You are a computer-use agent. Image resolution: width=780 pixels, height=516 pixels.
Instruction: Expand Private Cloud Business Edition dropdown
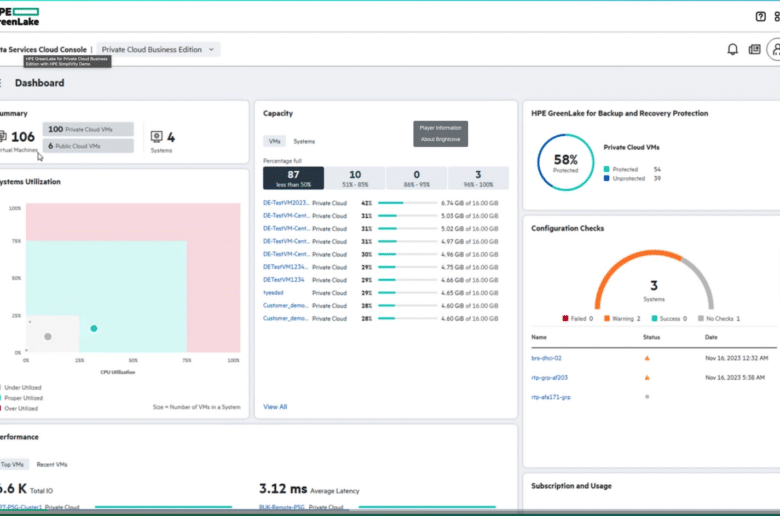pyautogui.click(x=158, y=49)
